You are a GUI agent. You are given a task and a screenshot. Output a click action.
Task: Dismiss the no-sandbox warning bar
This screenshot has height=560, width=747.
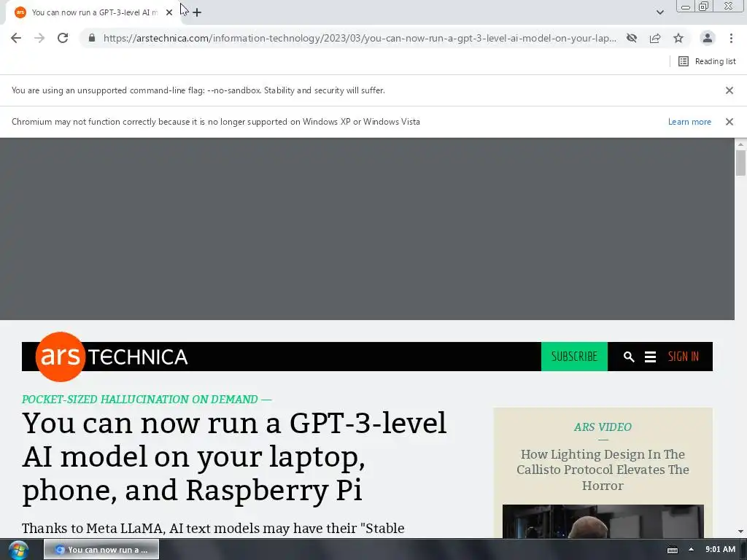[x=729, y=90]
